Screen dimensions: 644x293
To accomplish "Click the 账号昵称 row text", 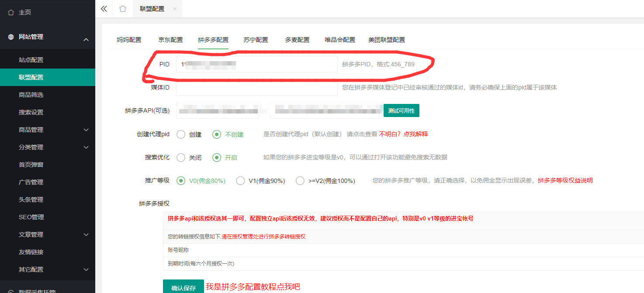I will point(178,250).
